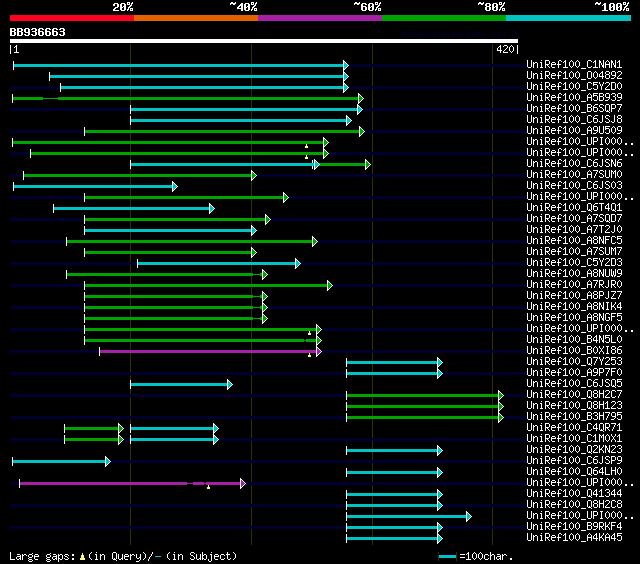Viewport: 640px width, 564px height.
Task: Click the UniRef100_A8NUW9 label
Action: [x=574, y=274]
